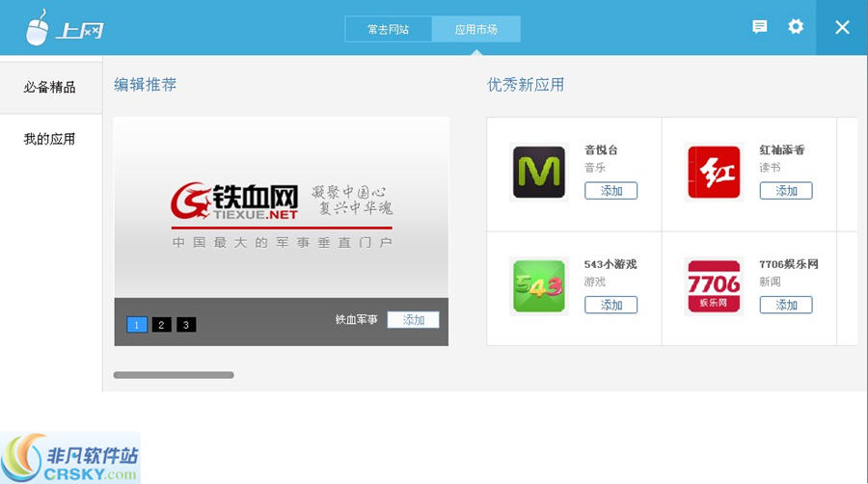Click the 优秀新应用 heading

tap(526, 85)
